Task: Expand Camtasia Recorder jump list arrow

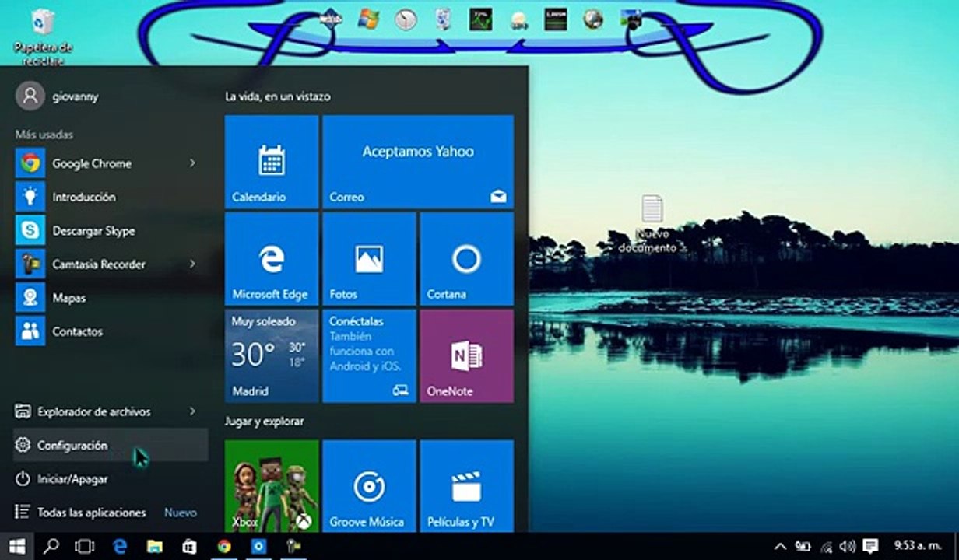Action: (x=192, y=264)
